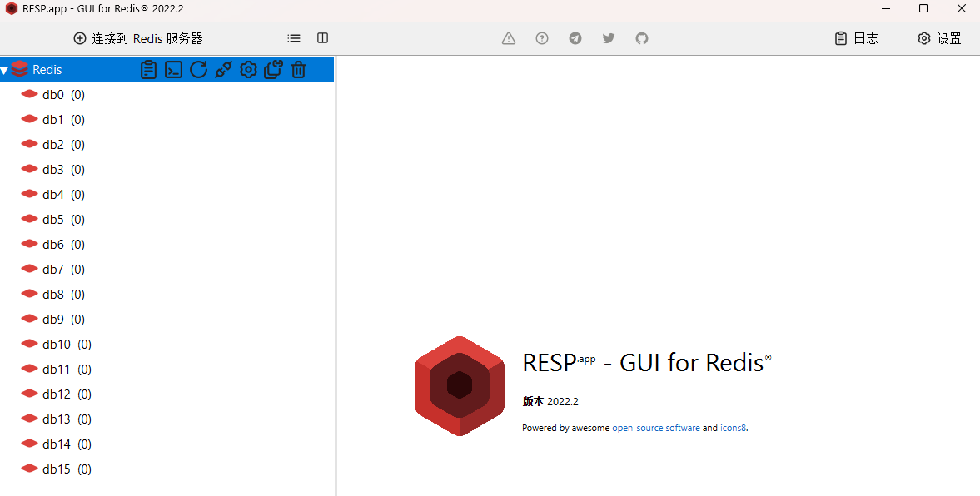The height and width of the screenshot is (496, 980).
Task: Disconnect Redis using plug icon
Action: coord(223,69)
